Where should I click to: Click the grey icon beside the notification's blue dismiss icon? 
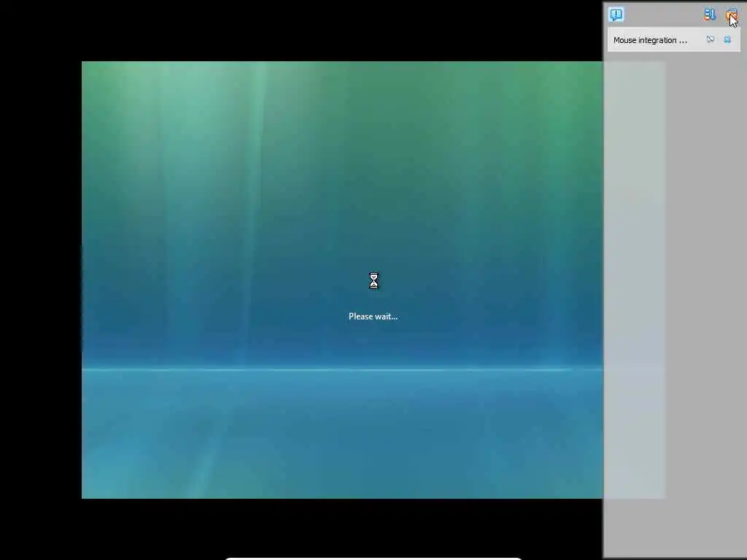click(x=711, y=40)
